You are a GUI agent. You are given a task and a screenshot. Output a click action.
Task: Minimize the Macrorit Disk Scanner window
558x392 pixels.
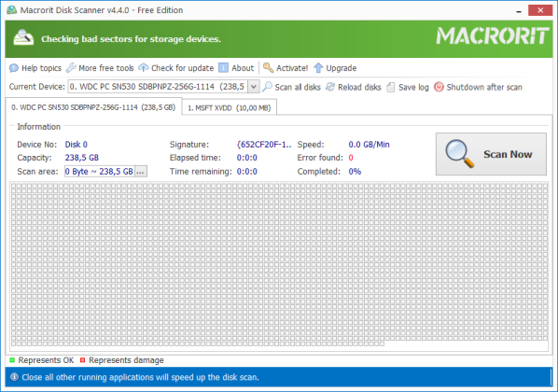coord(519,11)
